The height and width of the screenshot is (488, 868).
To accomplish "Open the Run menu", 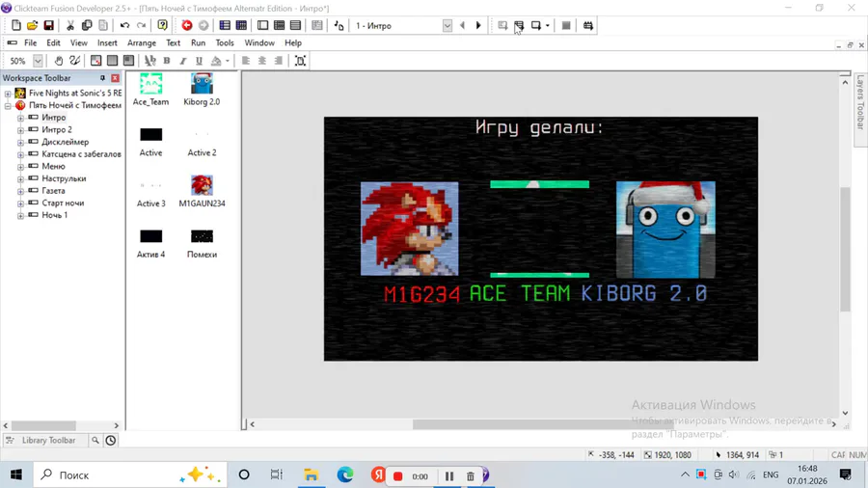I will pos(198,42).
